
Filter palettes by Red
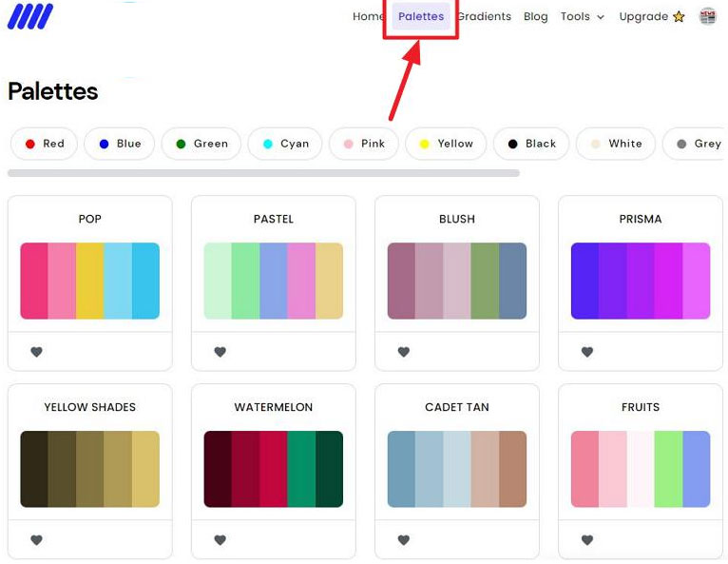(44, 144)
